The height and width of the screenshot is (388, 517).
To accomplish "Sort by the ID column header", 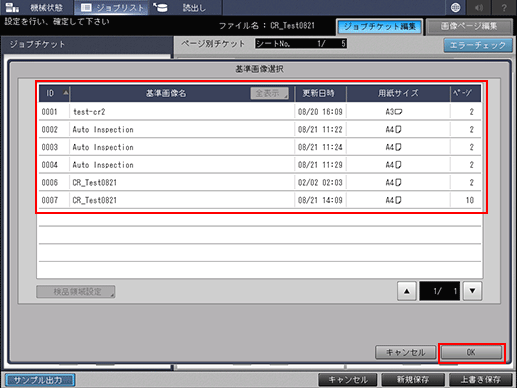I will click(54, 93).
